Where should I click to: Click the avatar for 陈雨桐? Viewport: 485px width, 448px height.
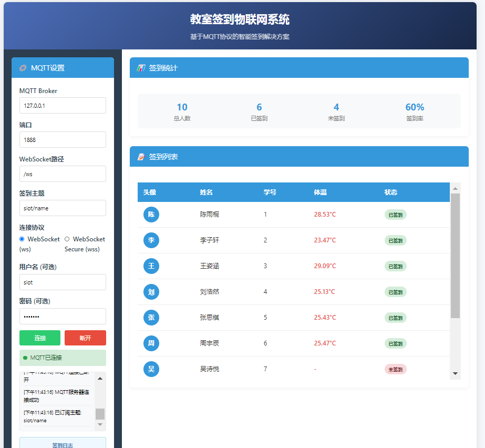point(151,215)
